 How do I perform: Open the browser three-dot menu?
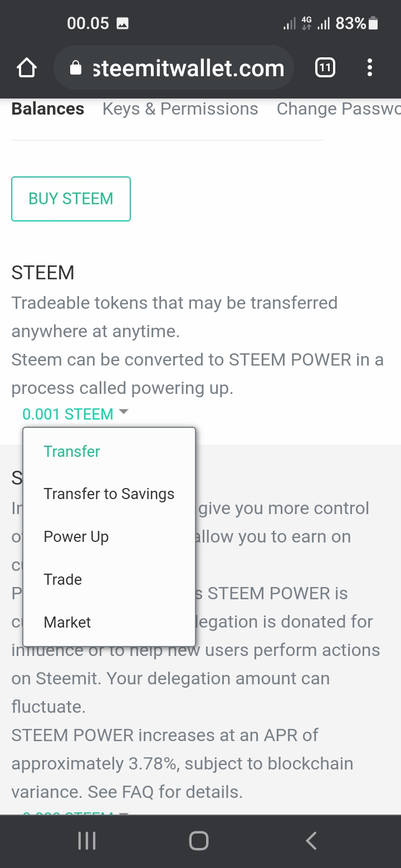pos(369,68)
